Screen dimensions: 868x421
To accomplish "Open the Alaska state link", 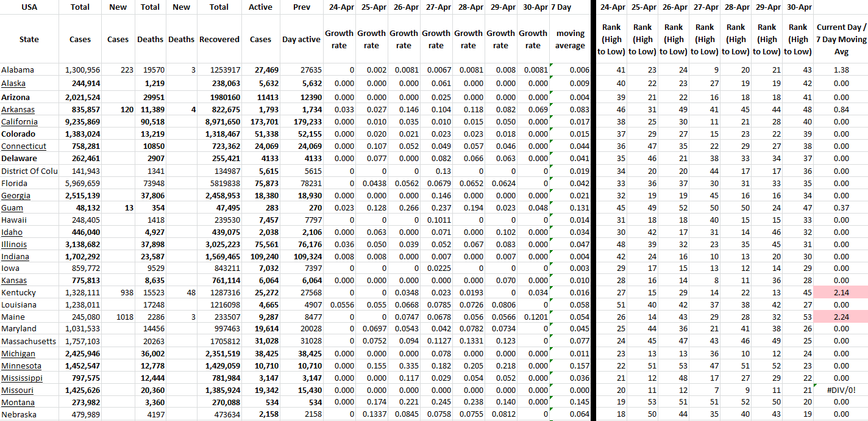I will (13, 83).
